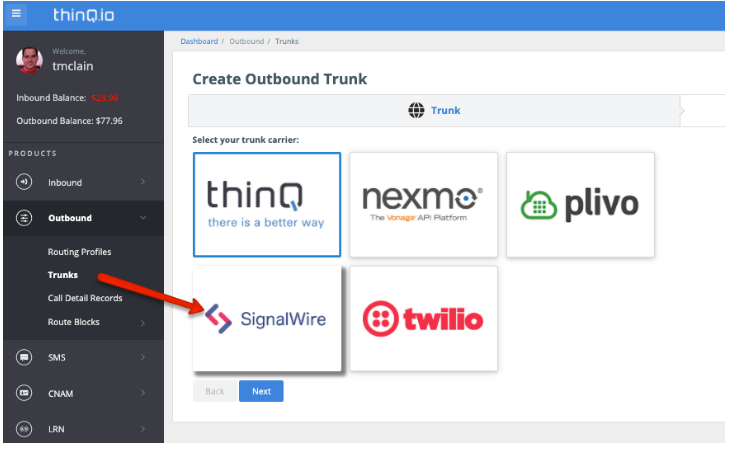Click the LRN sidebar icon
This screenshot has width=736, height=450.
(23, 429)
